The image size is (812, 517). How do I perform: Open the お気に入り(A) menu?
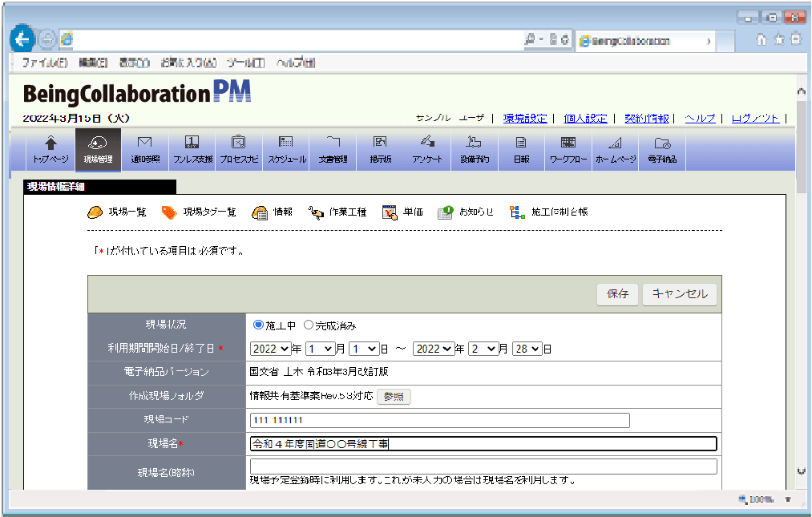point(188,63)
